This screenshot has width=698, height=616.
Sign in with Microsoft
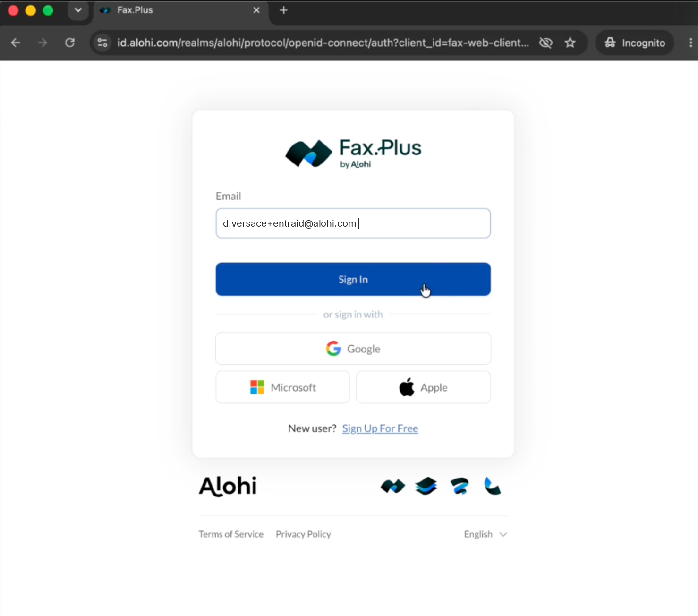pos(283,387)
